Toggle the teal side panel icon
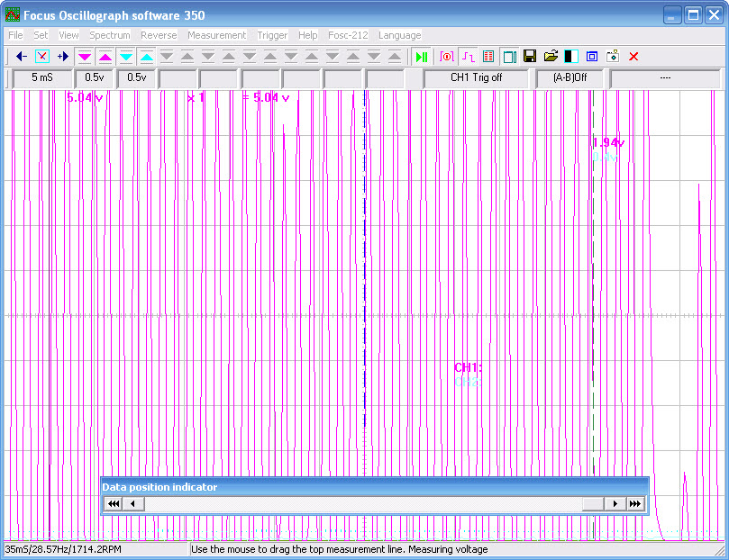Image resolution: width=729 pixels, height=560 pixels. tap(509, 57)
